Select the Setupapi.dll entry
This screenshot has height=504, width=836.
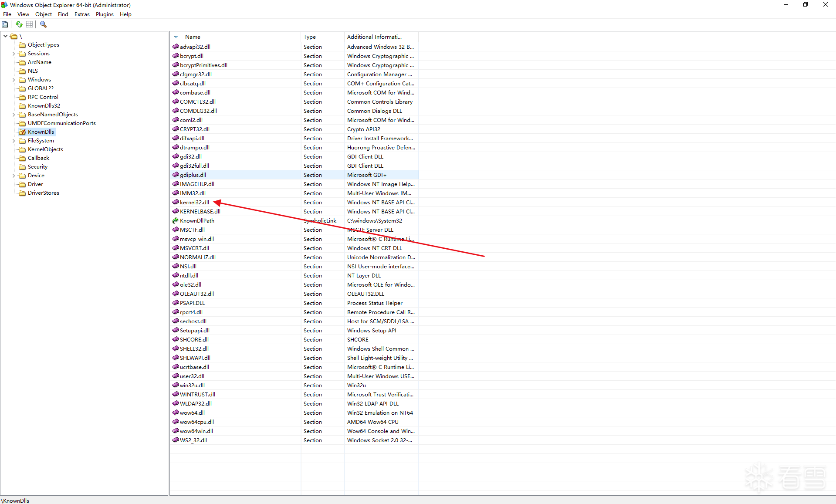click(195, 330)
